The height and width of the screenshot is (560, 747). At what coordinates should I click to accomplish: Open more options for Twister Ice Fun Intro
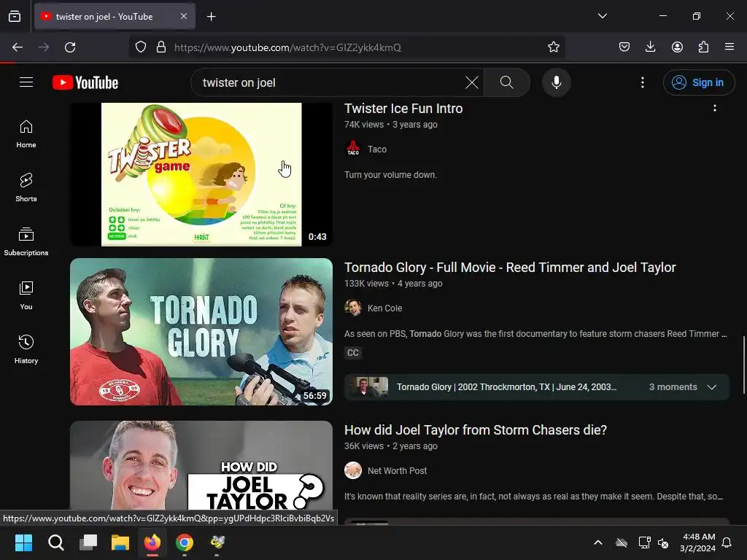714,108
